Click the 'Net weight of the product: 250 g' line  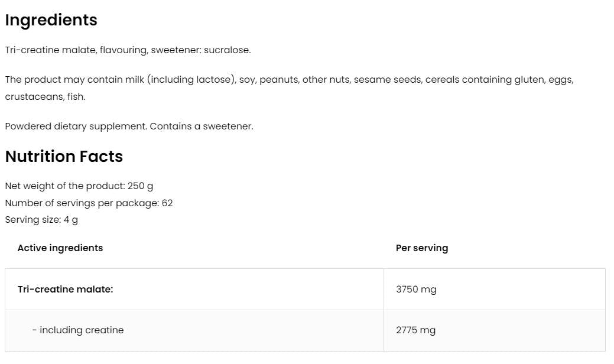coord(79,186)
